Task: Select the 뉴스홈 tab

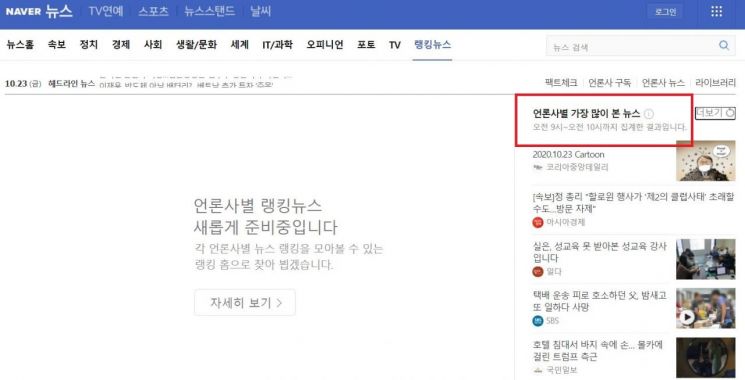Action: click(x=20, y=45)
